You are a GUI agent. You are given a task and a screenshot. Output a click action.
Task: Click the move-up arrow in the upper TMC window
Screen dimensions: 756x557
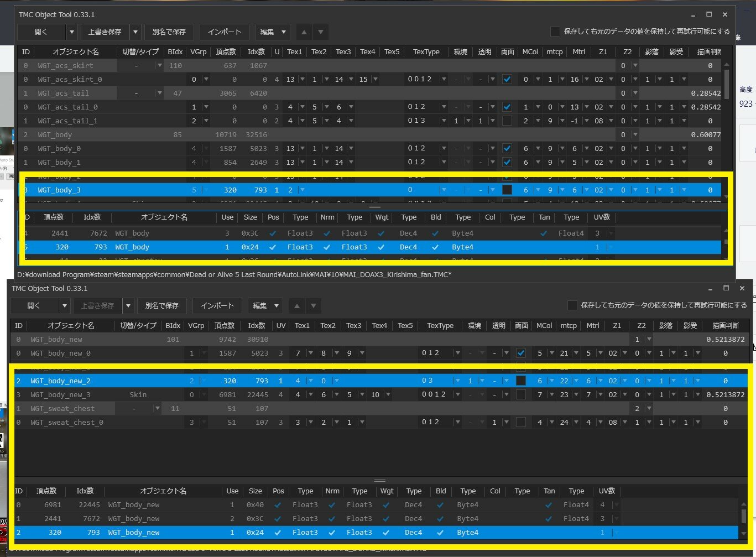(x=304, y=32)
